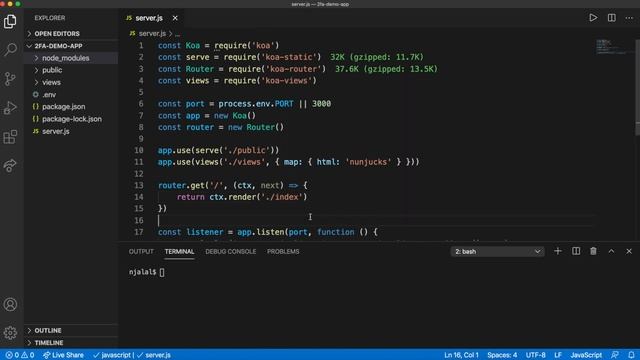Open the Explorer view in activity bar
This screenshot has height=360, width=640.
pos(10,21)
